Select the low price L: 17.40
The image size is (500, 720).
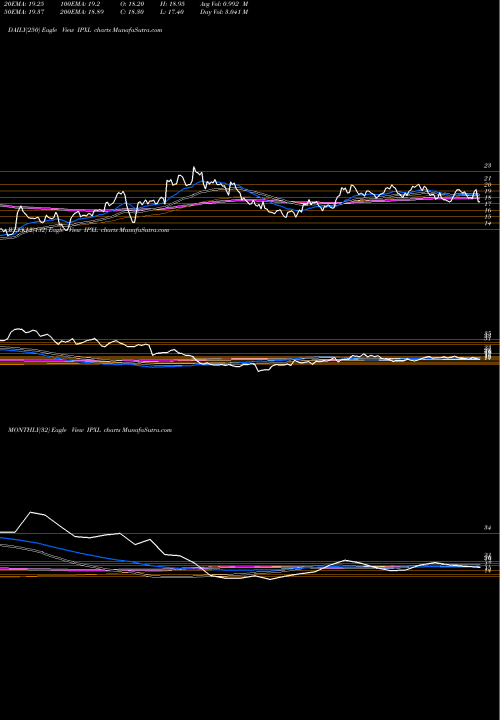(x=170, y=12)
